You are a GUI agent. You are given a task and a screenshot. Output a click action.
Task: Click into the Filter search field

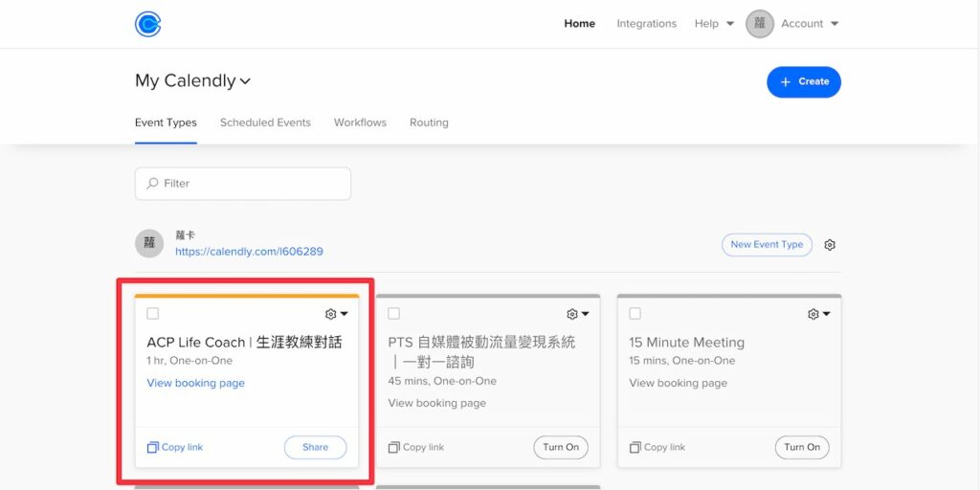[x=243, y=184]
